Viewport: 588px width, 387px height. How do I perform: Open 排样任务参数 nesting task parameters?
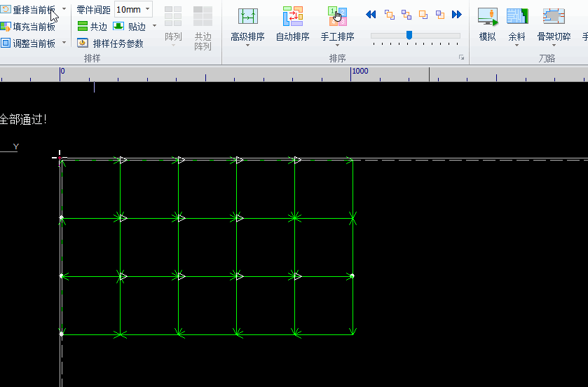[x=110, y=43]
